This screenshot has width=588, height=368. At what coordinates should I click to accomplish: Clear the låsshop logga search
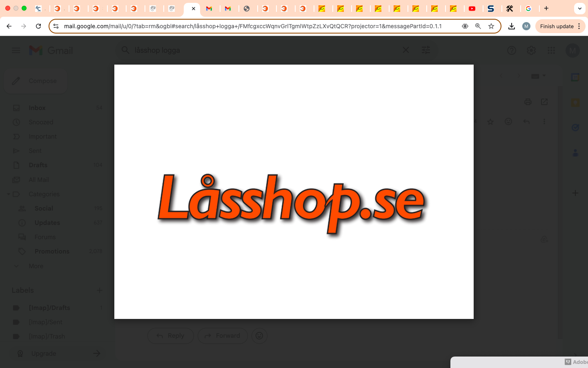point(406,50)
